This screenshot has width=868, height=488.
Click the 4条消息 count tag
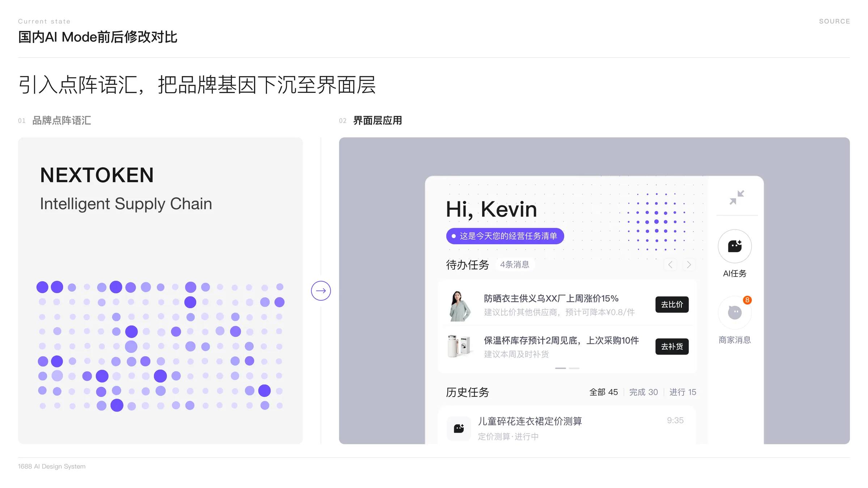[x=515, y=265]
